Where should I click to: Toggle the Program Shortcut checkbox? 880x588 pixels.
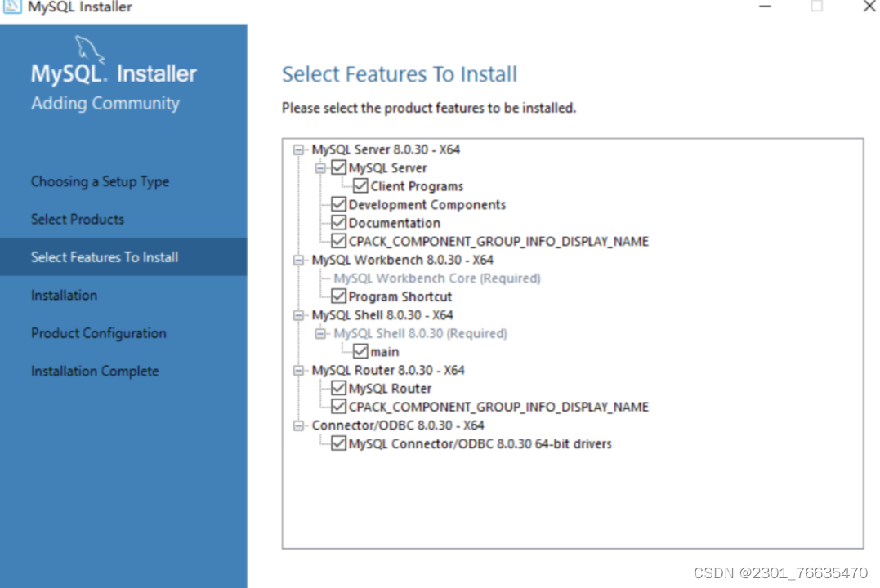coord(338,296)
